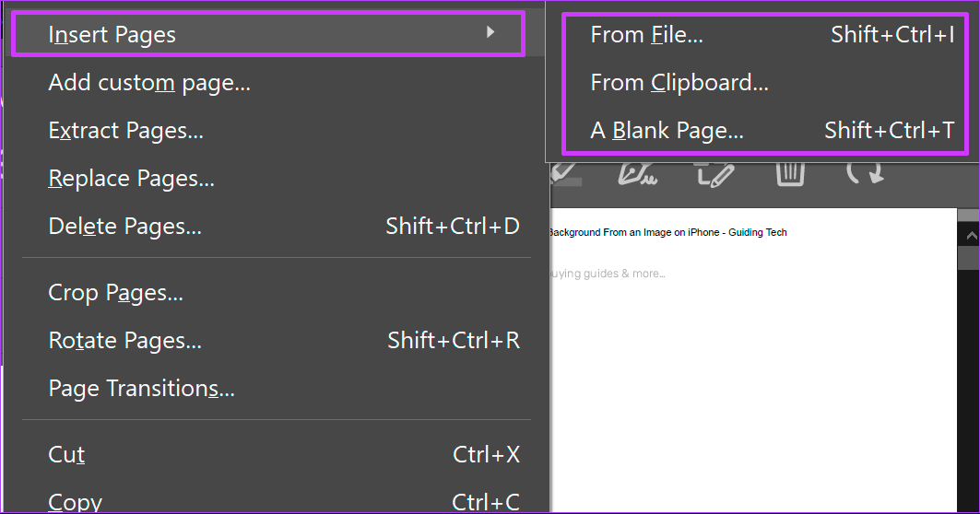Image resolution: width=980 pixels, height=514 pixels.
Task: Choose Extract Pages
Action: [125, 131]
